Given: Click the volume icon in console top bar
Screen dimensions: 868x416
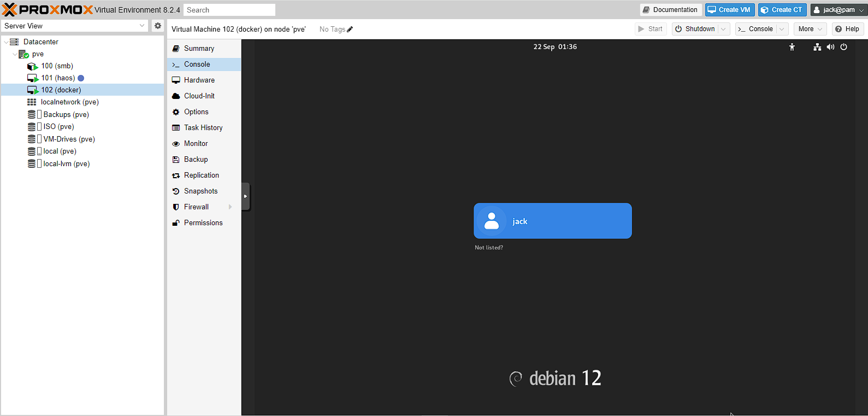Looking at the screenshot, I should coord(830,47).
